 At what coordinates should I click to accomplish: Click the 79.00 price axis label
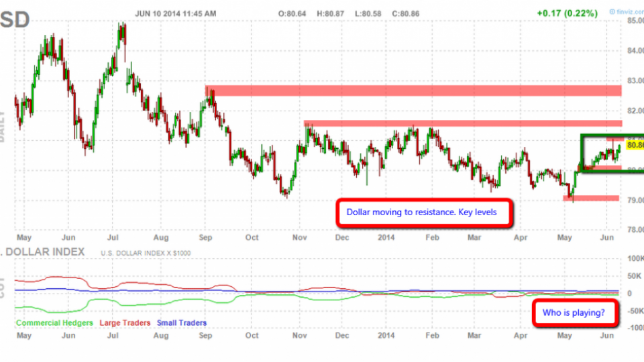click(635, 200)
